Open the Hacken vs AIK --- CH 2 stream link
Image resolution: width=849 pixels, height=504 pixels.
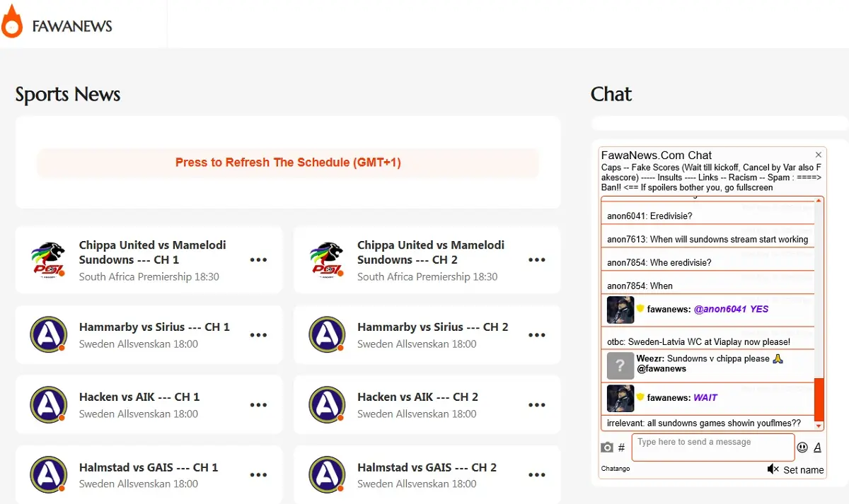click(417, 397)
